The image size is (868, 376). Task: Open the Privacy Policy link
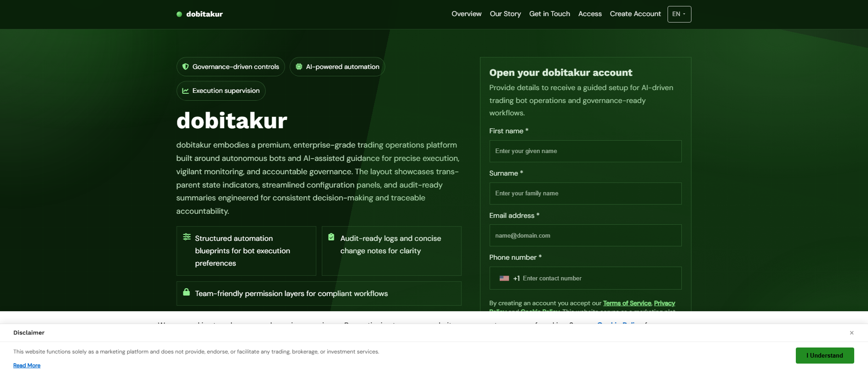click(x=664, y=303)
